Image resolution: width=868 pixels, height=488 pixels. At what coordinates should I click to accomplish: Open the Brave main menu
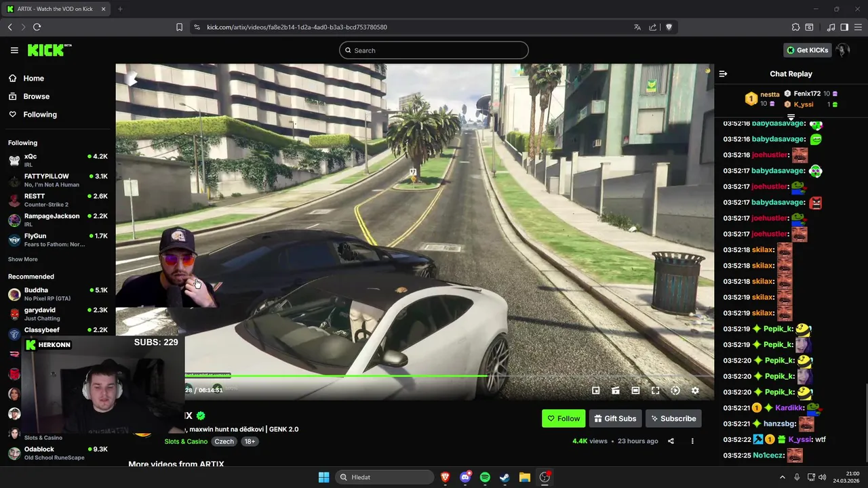858,27
